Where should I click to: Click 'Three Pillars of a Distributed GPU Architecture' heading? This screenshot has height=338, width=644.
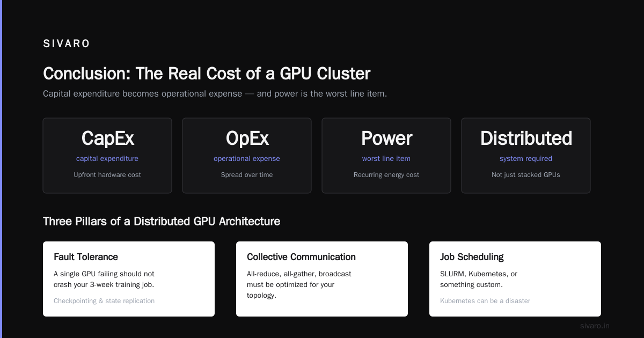coord(162,221)
